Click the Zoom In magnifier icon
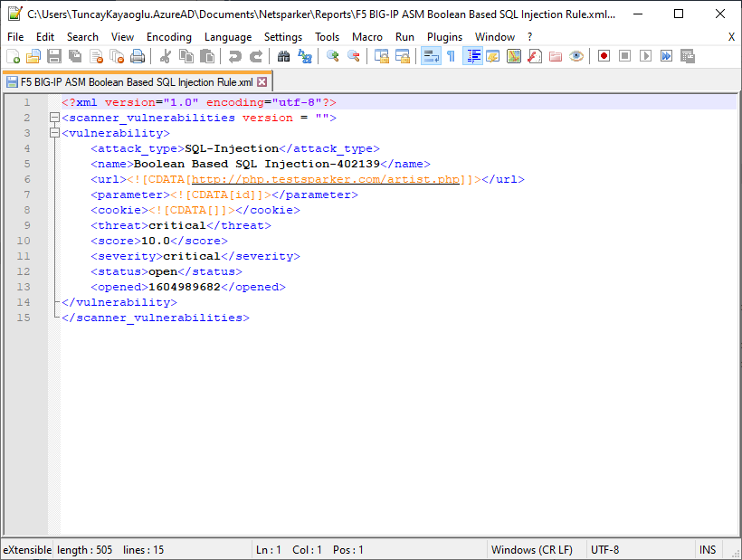 point(332,56)
